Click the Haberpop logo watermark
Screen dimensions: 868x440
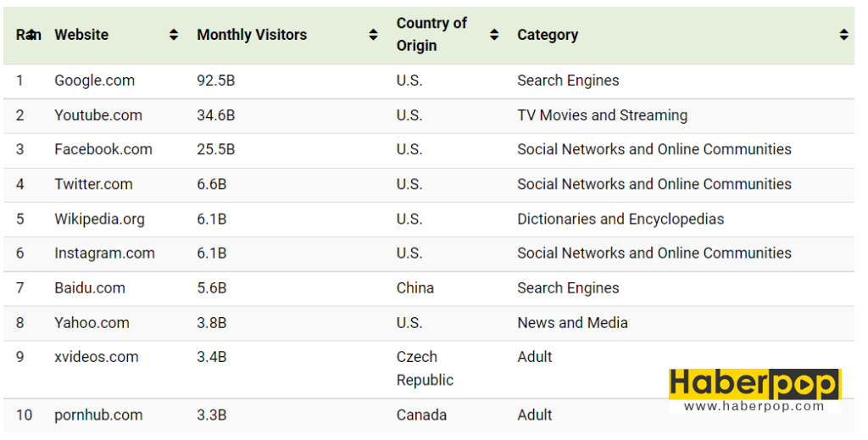coord(754,384)
